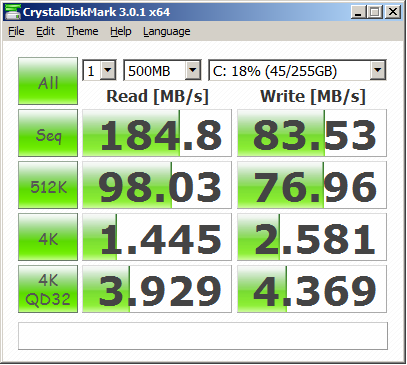407x365 pixels.
Task: Expand the test count dropdown showing 1
Action: [99, 70]
